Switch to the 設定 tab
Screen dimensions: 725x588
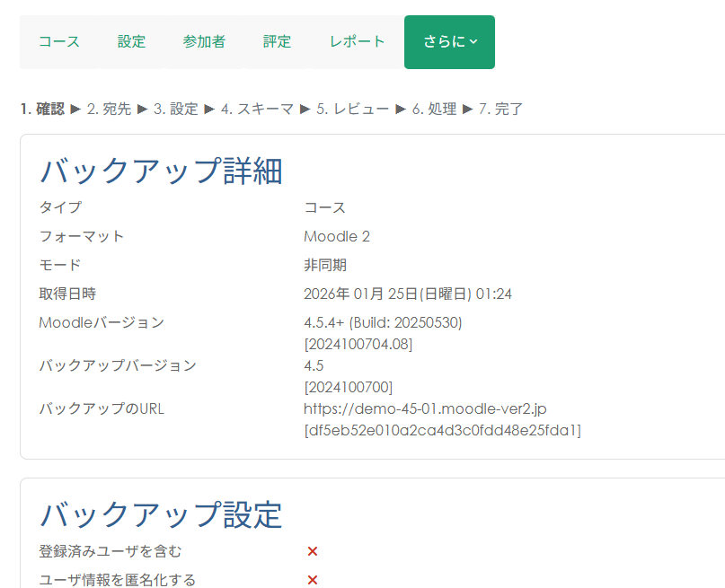click(131, 41)
